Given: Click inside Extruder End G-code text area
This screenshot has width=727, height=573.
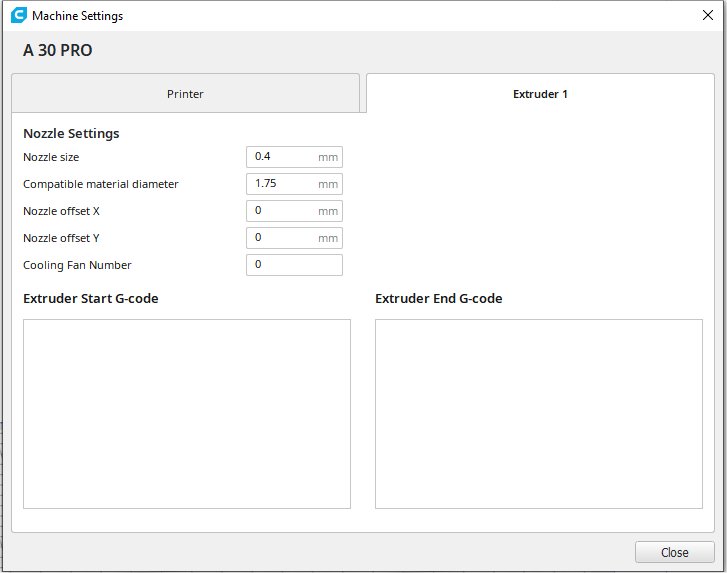Looking at the screenshot, I should pos(539,414).
